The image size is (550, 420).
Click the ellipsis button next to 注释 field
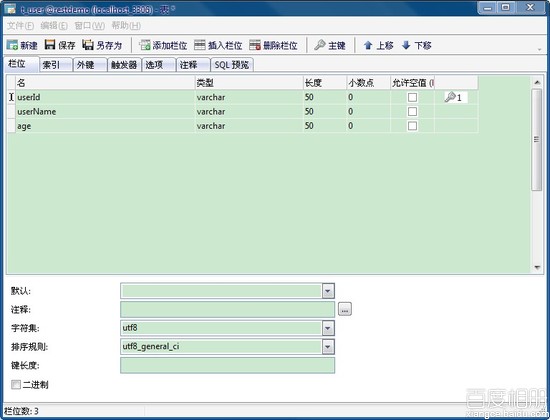pos(345,309)
